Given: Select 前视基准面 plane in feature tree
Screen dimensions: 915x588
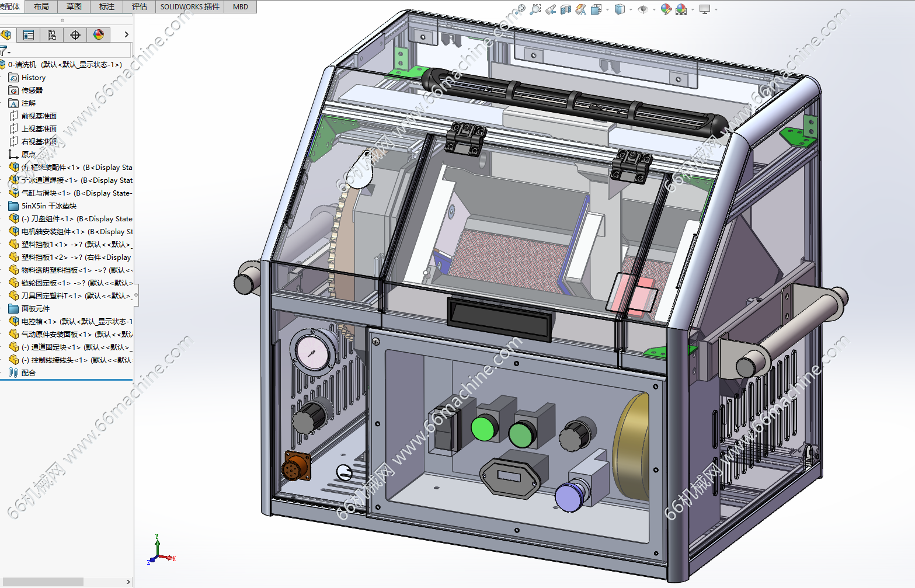Looking at the screenshot, I should (39, 116).
